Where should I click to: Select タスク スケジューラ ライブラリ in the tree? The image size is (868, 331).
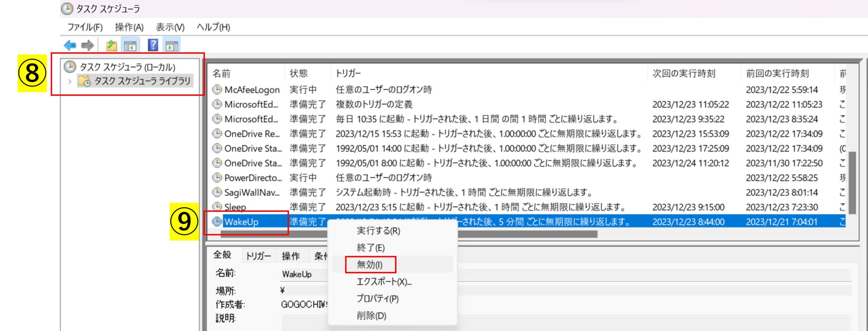point(142,81)
